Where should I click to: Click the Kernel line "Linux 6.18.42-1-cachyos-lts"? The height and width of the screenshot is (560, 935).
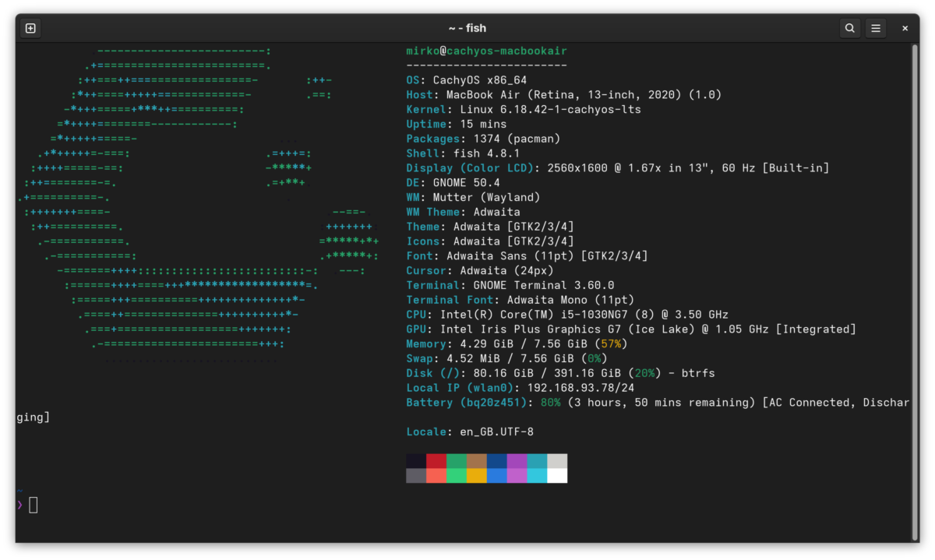[x=524, y=110]
